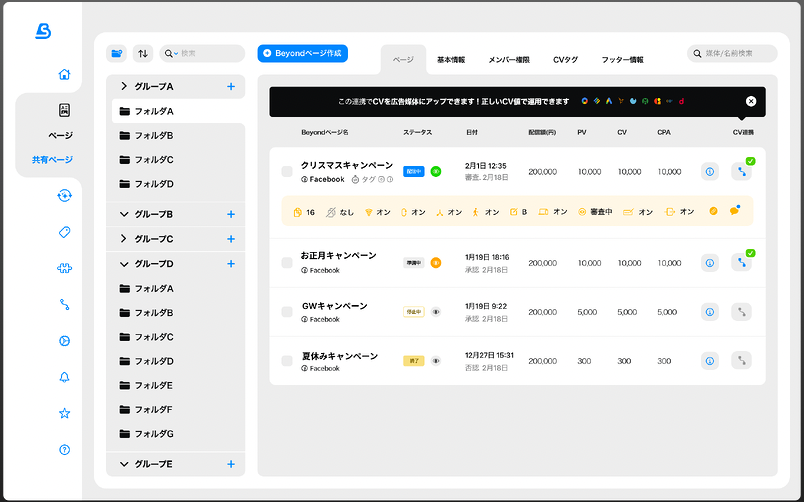Expand グループA in the folder tree
The image size is (804, 502).
point(124,87)
